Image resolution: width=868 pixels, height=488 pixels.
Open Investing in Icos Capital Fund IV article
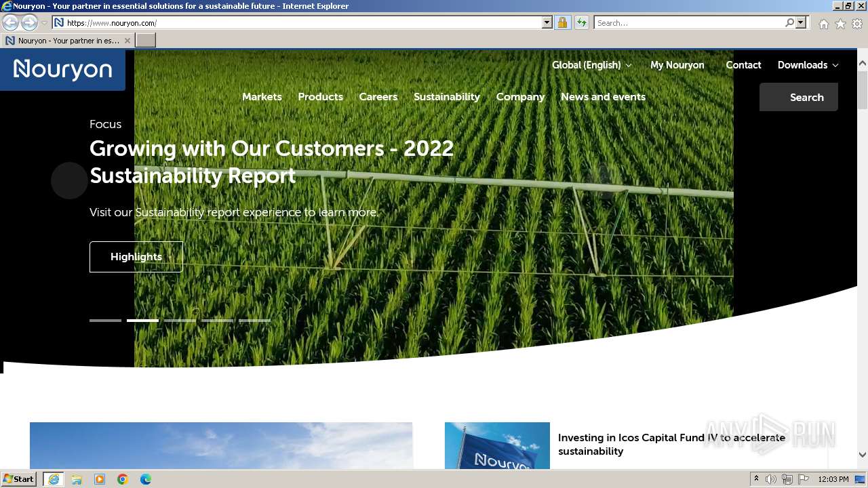point(671,445)
